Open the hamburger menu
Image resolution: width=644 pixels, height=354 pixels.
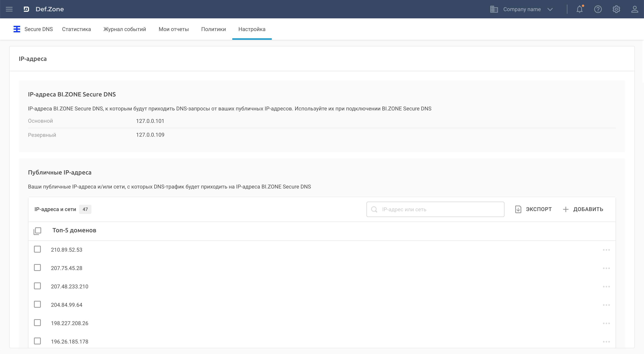9,9
